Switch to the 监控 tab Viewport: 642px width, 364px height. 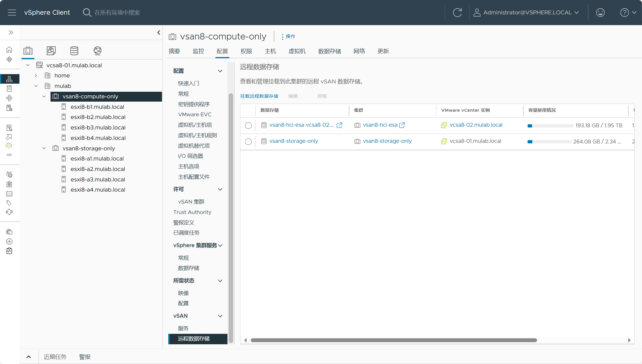pos(198,51)
